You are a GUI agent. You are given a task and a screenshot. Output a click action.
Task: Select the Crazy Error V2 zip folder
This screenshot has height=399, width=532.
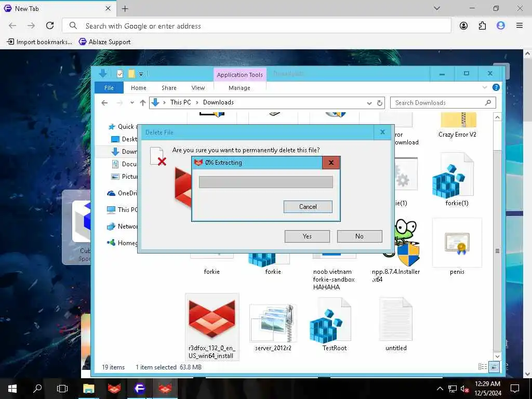point(457,126)
